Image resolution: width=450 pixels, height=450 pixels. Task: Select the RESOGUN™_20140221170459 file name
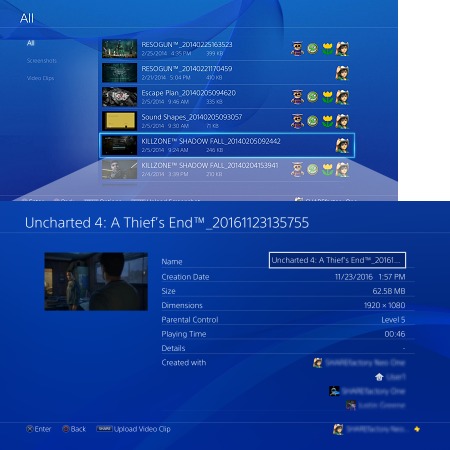point(187,69)
